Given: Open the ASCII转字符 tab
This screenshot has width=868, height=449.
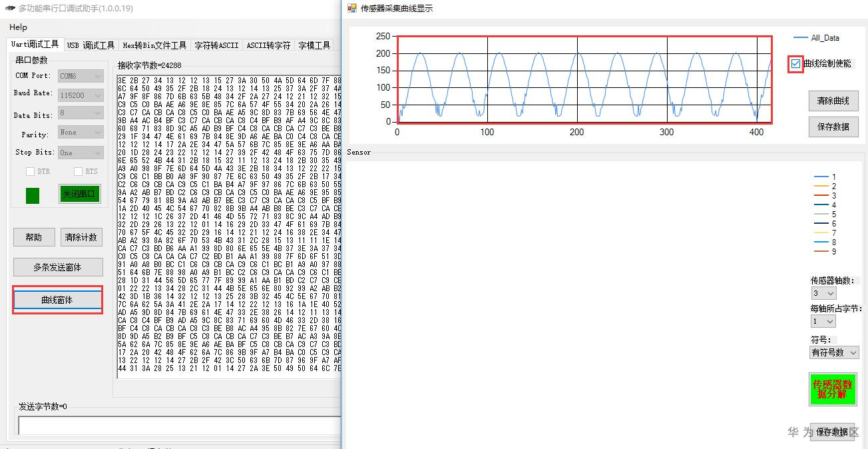Looking at the screenshot, I should tap(268, 45).
